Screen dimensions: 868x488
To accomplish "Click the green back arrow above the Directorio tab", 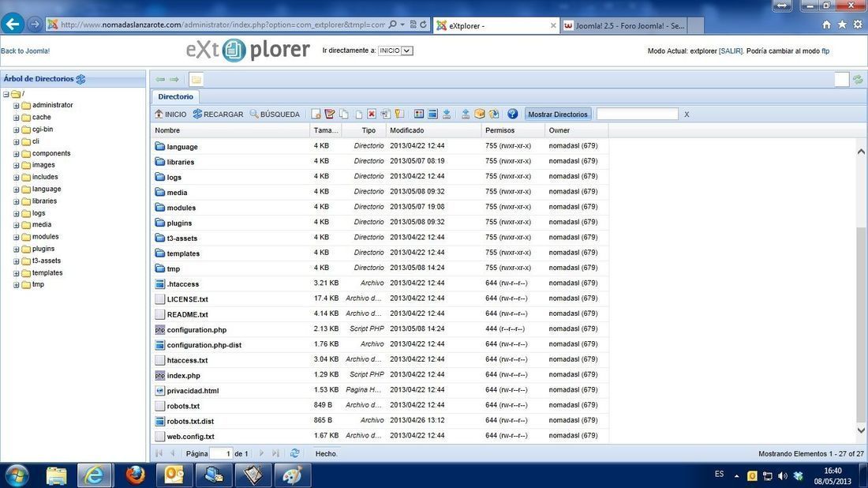I will point(160,80).
